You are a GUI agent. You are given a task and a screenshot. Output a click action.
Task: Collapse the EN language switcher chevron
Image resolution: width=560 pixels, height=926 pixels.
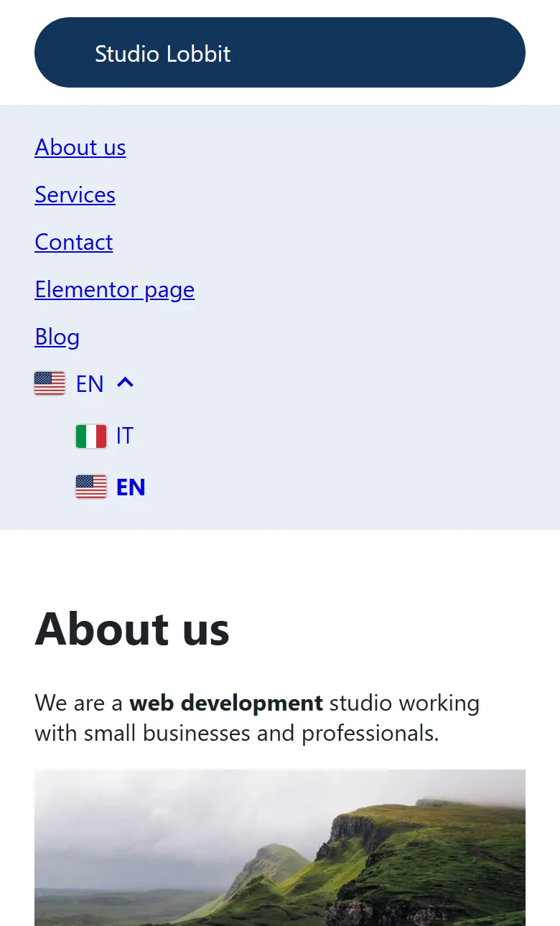[x=125, y=383]
